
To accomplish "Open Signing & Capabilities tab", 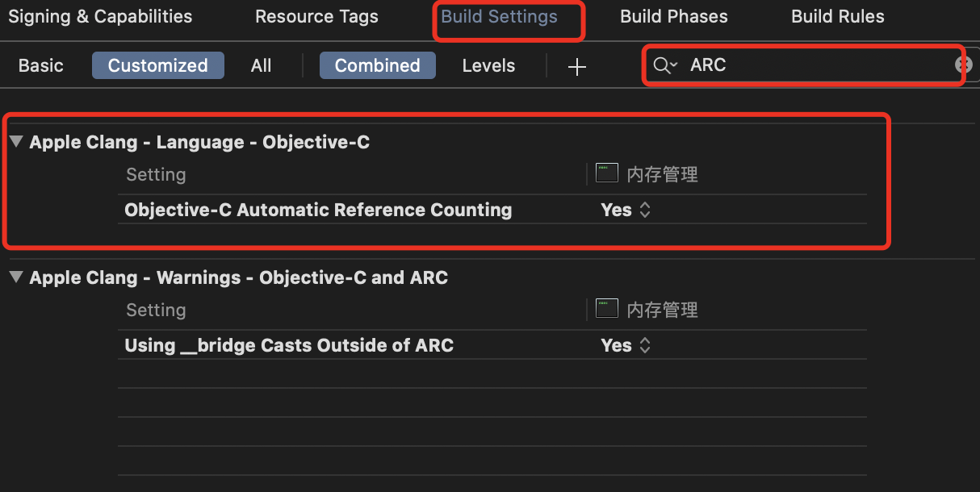I will click(100, 16).
